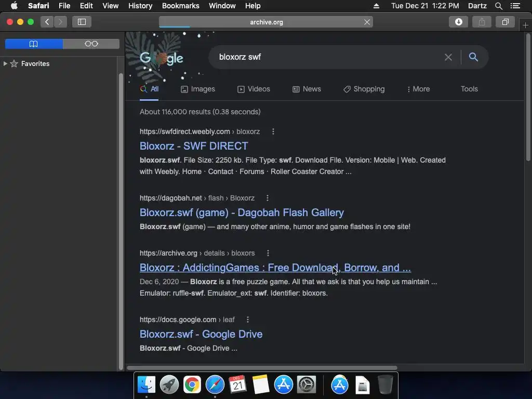The width and height of the screenshot is (532, 399).
Task: Open Notification Center list icon
Action: pyautogui.click(x=515, y=6)
